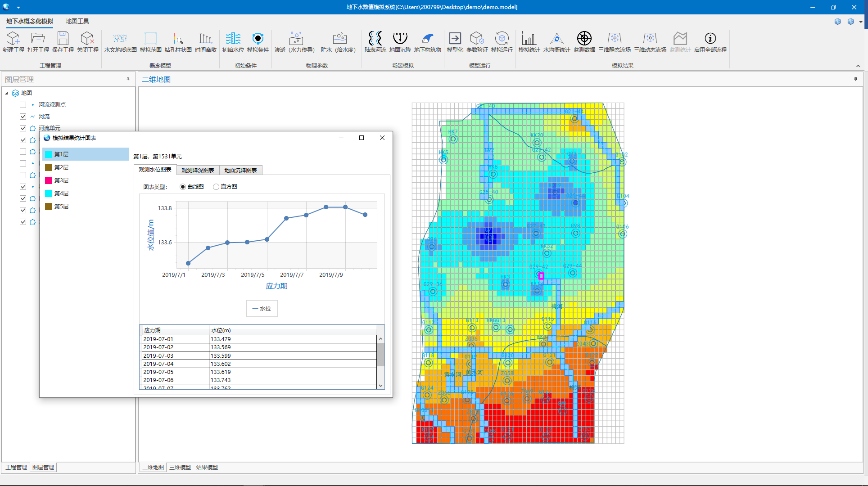Open the quick access toolbar dropdown arrow
The image size is (868, 486).
click(x=18, y=7)
